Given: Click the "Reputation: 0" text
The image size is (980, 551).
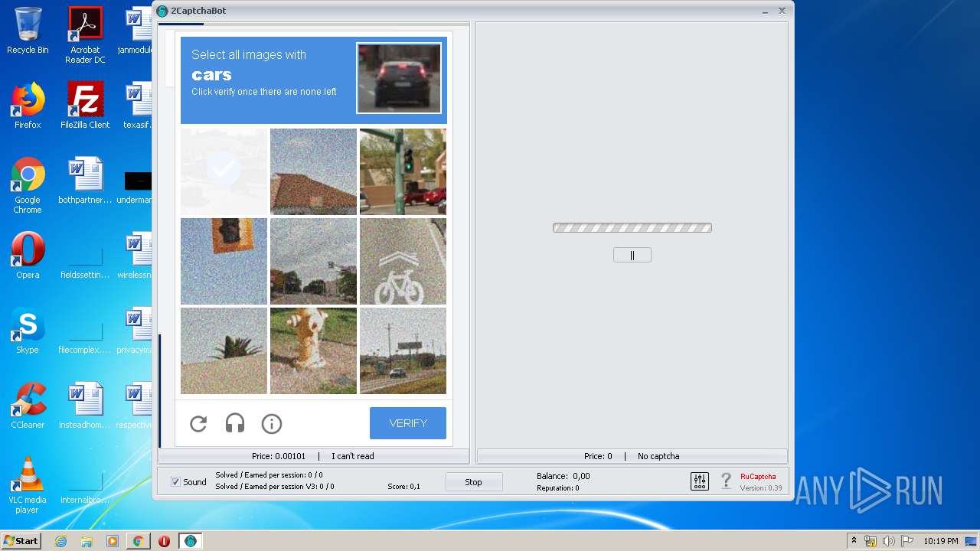Looking at the screenshot, I should tap(558, 488).
